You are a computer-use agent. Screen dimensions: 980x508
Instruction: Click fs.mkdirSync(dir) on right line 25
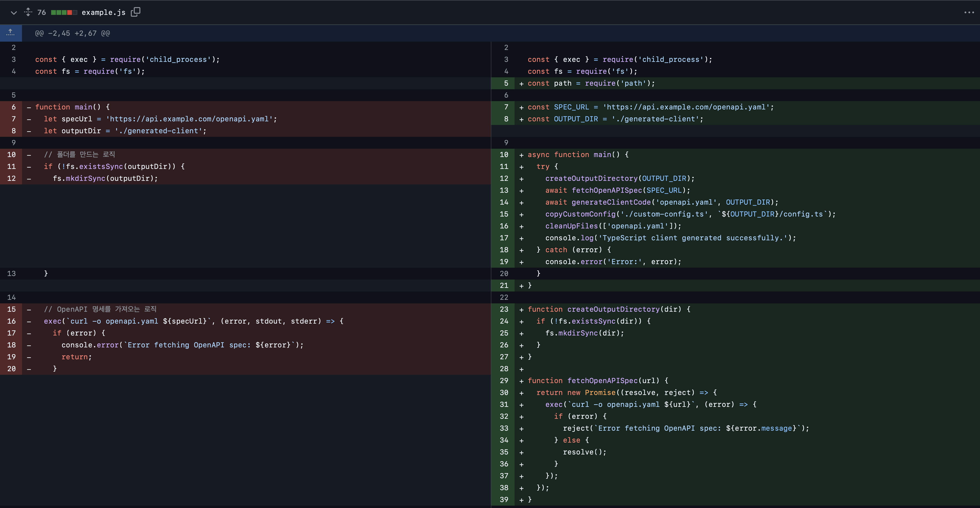point(584,333)
